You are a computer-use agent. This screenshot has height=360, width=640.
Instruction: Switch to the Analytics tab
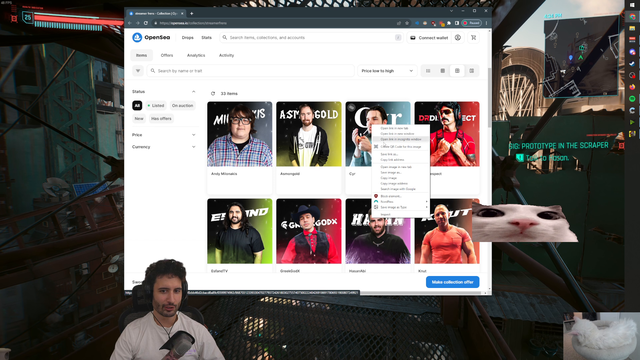196,55
